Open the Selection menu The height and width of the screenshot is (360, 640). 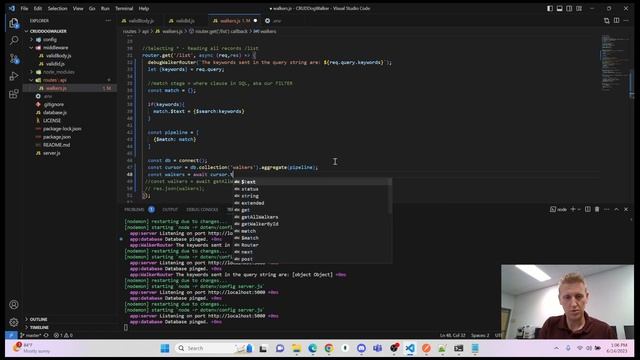coord(58,8)
